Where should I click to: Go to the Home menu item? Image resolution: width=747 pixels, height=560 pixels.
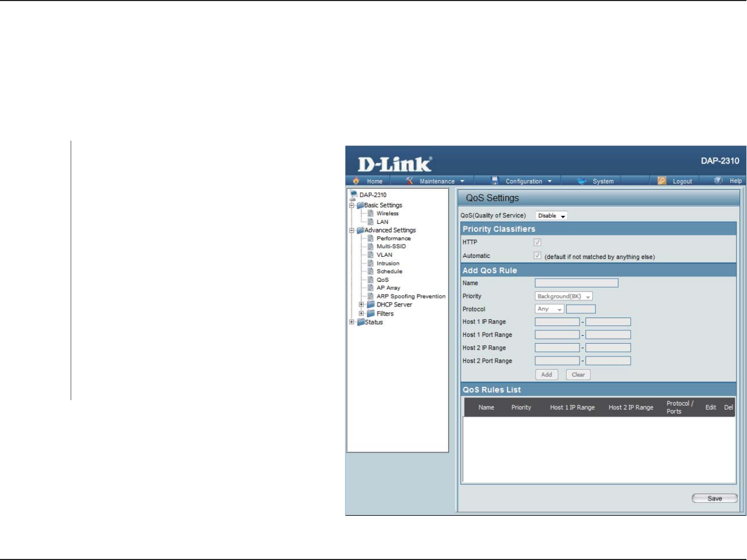374,181
